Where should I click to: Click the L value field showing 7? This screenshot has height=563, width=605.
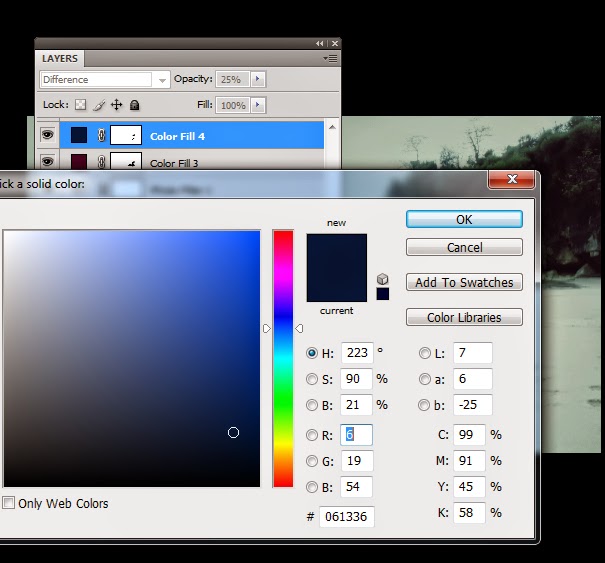[473, 353]
